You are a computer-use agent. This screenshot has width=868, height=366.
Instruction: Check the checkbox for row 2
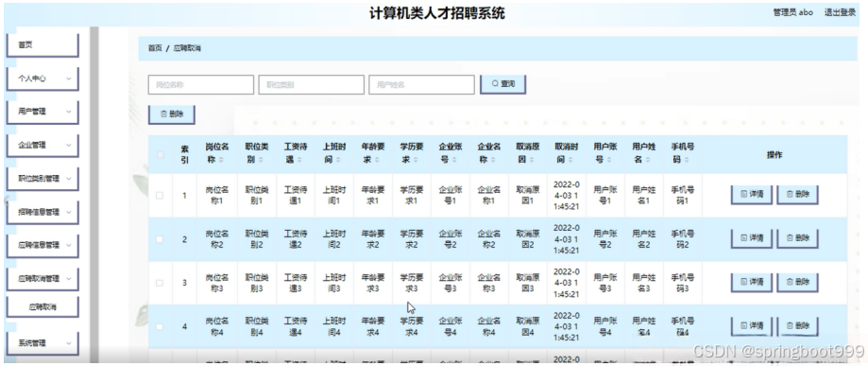[x=160, y=239]
